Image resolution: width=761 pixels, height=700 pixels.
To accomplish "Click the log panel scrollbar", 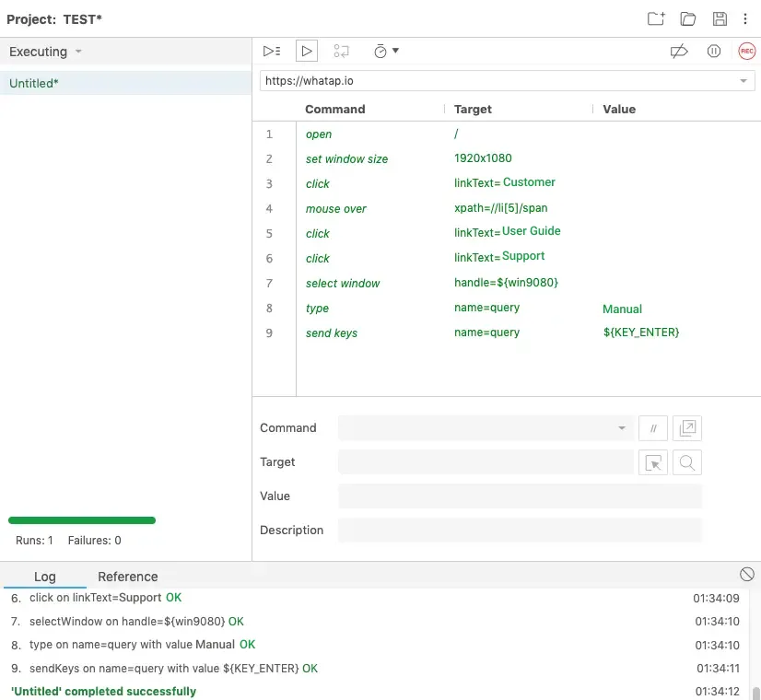I will (756, 694).
